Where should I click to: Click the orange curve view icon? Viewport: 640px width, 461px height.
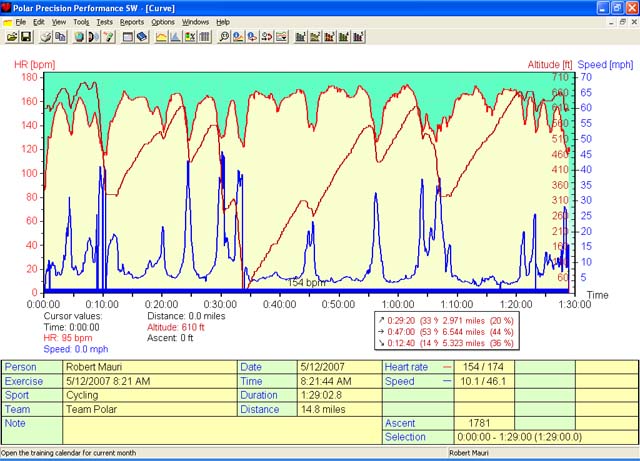(161, 37)
